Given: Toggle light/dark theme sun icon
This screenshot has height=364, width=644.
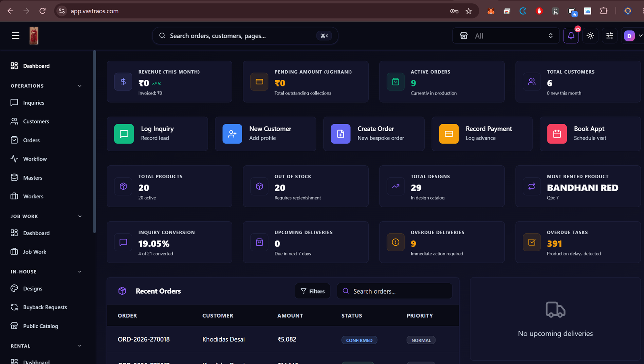Looking at the screenshot, I should (x=590, y=36).
